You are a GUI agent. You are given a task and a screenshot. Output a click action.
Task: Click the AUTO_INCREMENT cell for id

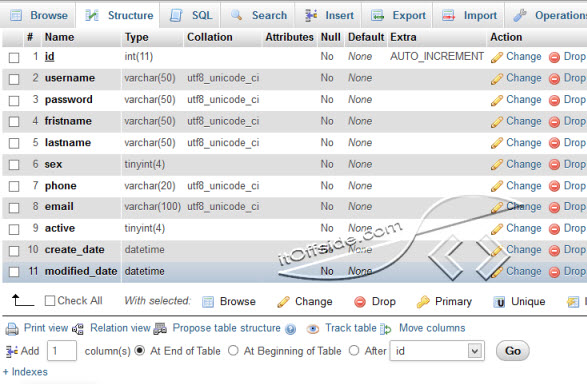pos(437,57)
